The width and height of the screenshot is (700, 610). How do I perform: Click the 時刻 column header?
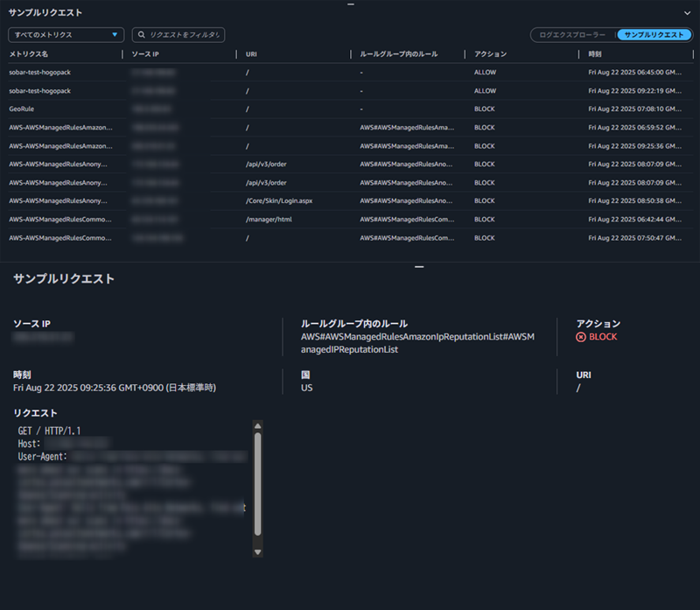[596, 54]
